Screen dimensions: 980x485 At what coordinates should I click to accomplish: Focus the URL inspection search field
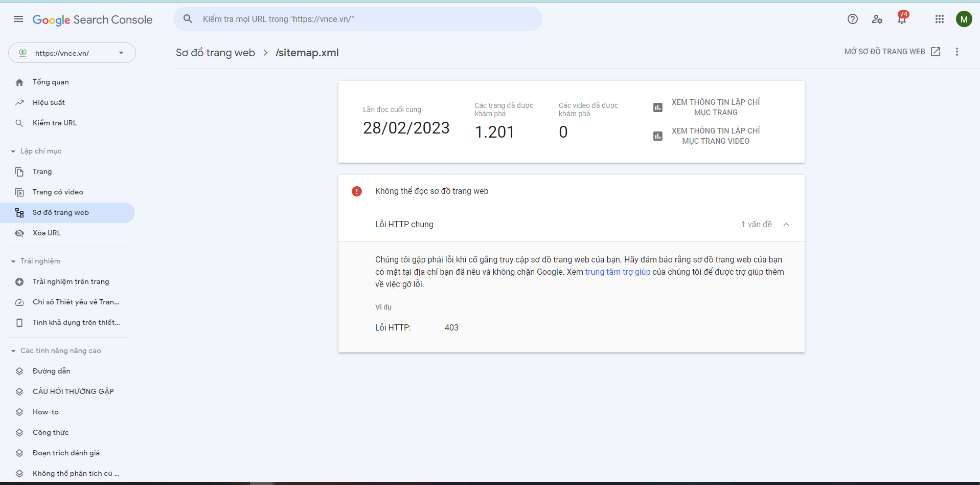click(358, 19)
